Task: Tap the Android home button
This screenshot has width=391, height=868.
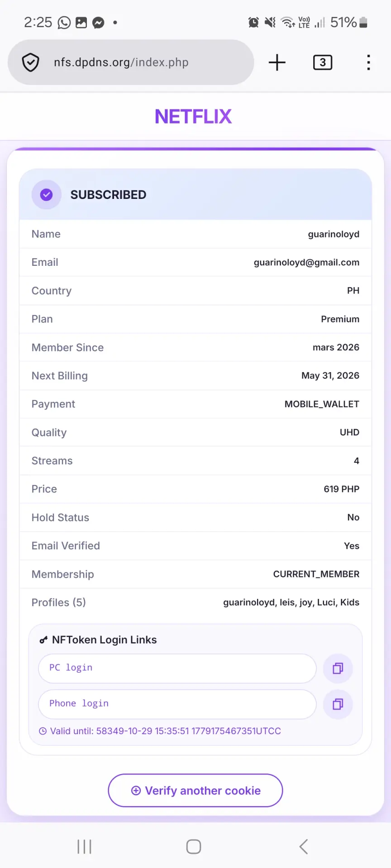Action: [x=194, y=846]
